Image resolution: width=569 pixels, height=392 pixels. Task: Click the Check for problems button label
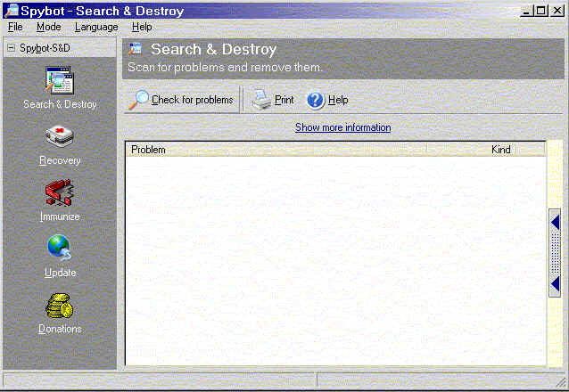[193, 100]
